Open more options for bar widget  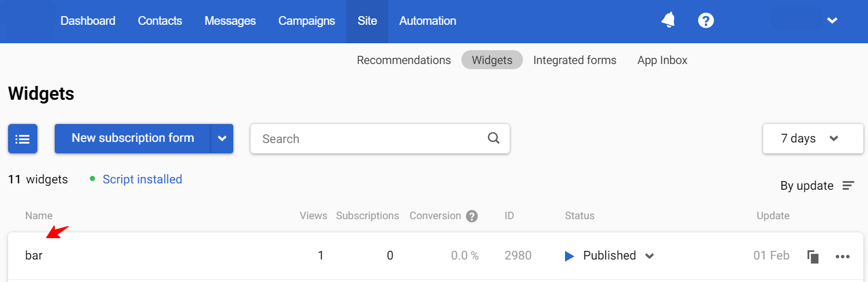[842, 257]
